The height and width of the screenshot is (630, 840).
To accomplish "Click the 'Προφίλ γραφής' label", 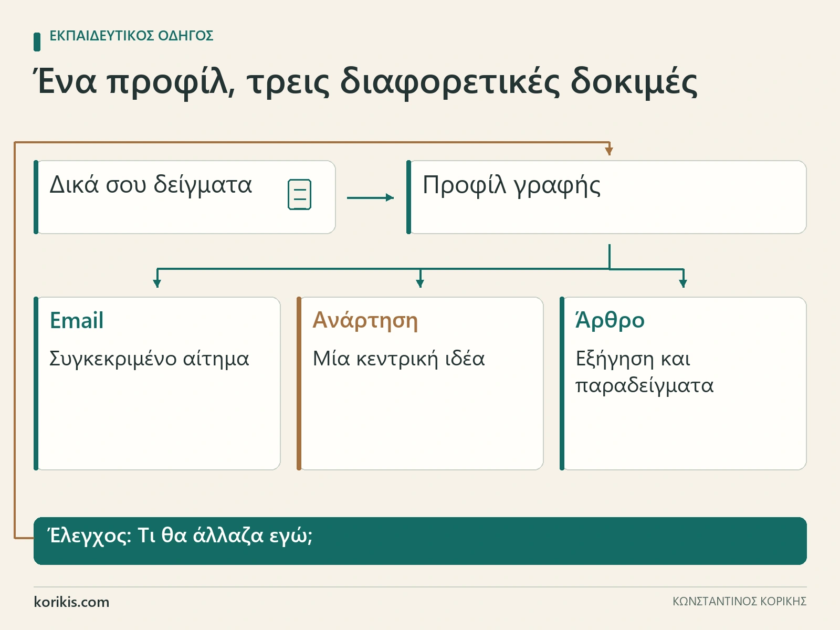I will tap(511, 186).
